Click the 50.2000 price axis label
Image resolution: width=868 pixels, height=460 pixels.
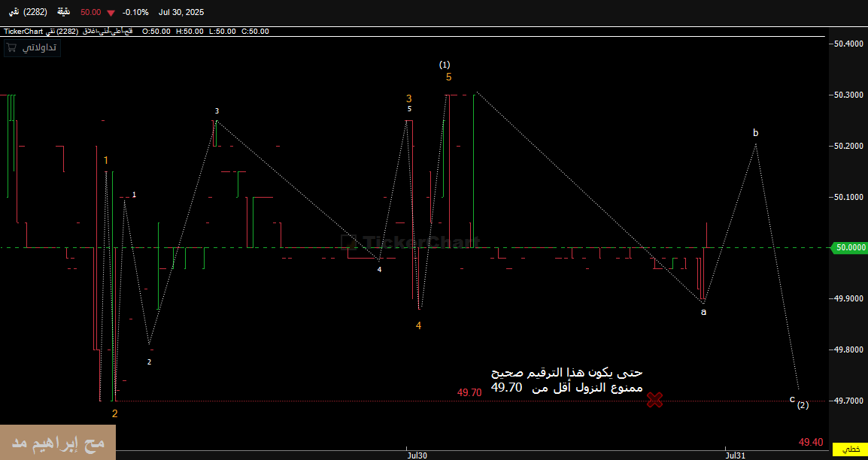[x=848, y=146]
